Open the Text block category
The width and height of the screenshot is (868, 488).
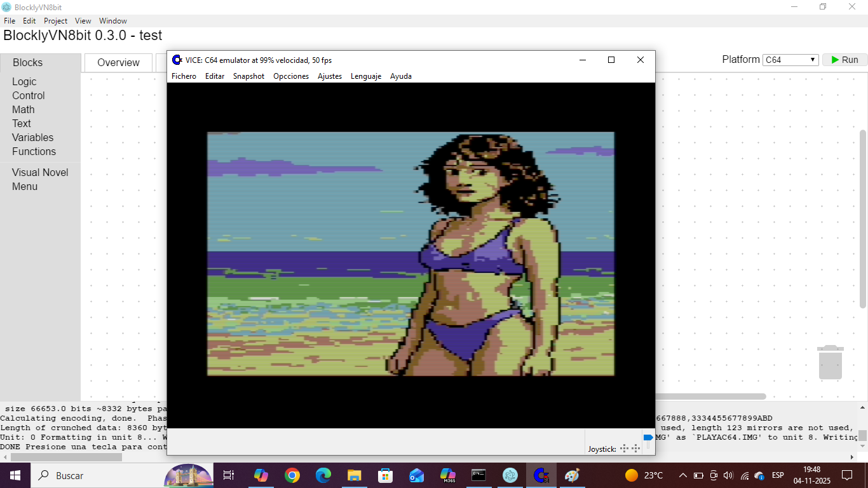[22, 123]
